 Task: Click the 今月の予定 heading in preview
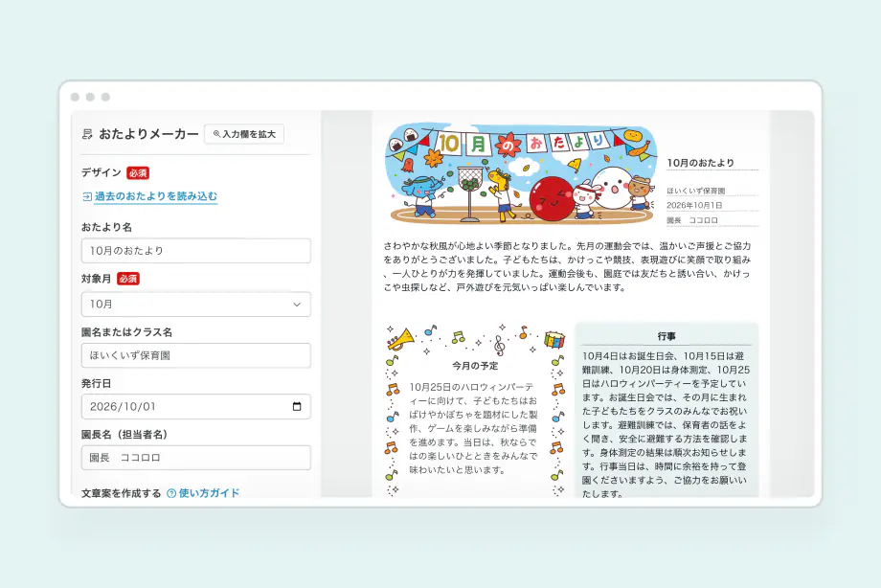[x=475, y=366]
